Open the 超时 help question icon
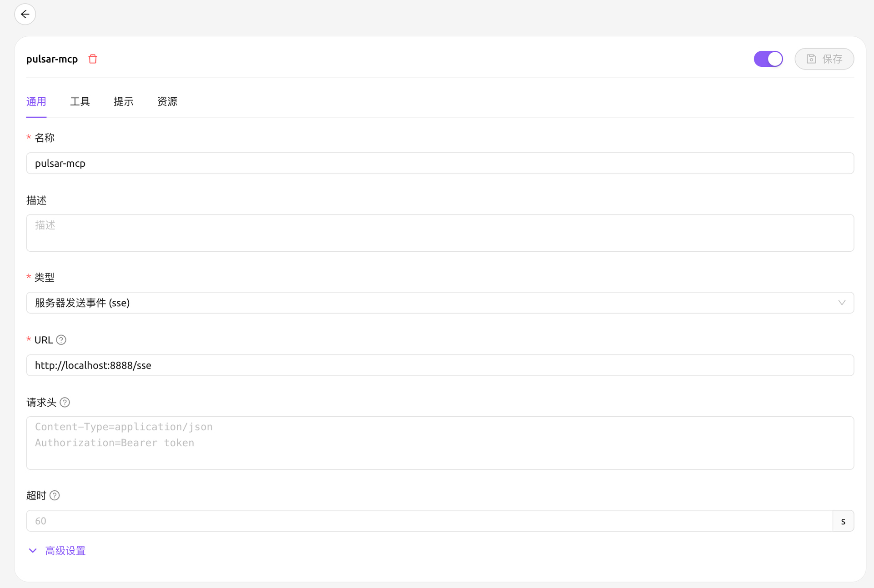The height and width of the screenshot is (588, 874). point(55,495)
